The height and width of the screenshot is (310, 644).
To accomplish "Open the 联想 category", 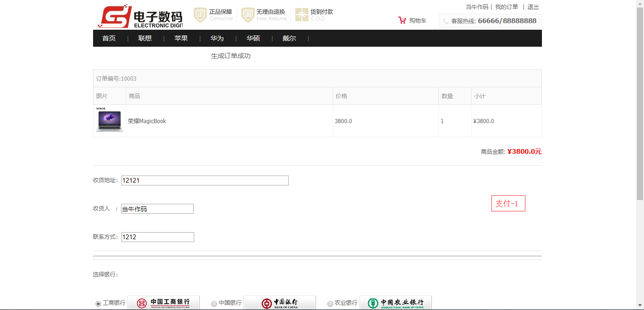I will pyautogui.click(x=145, y=38).
